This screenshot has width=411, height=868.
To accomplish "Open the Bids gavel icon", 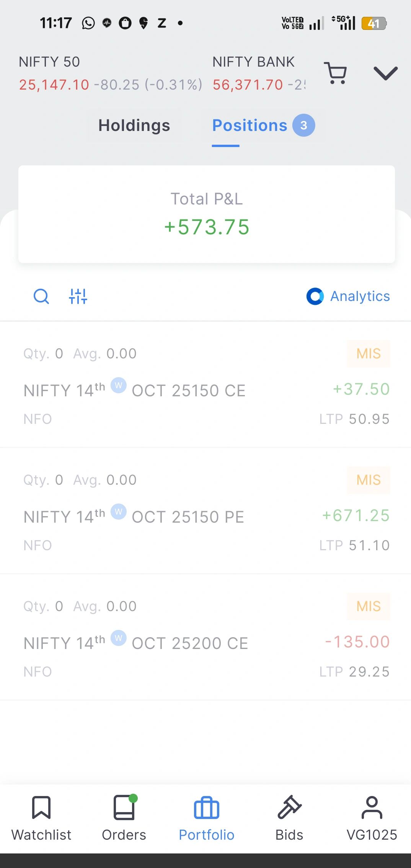I will click(289, 808).
